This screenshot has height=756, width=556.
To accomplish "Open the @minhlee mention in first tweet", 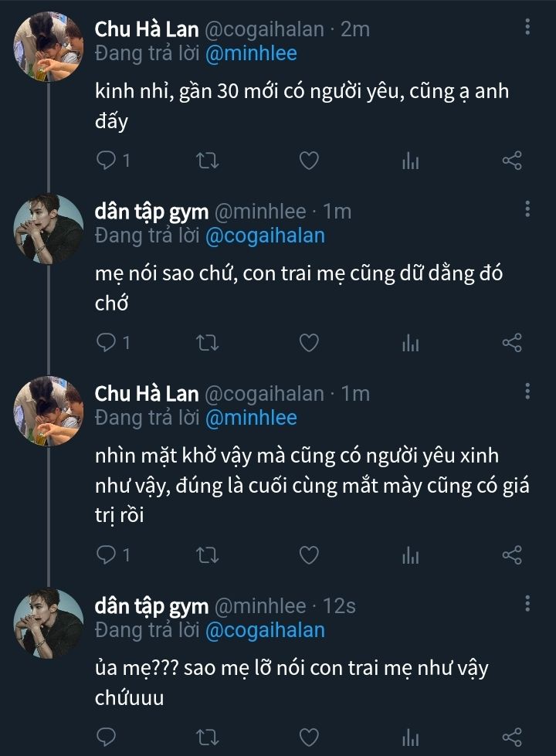I will [251, 53].
